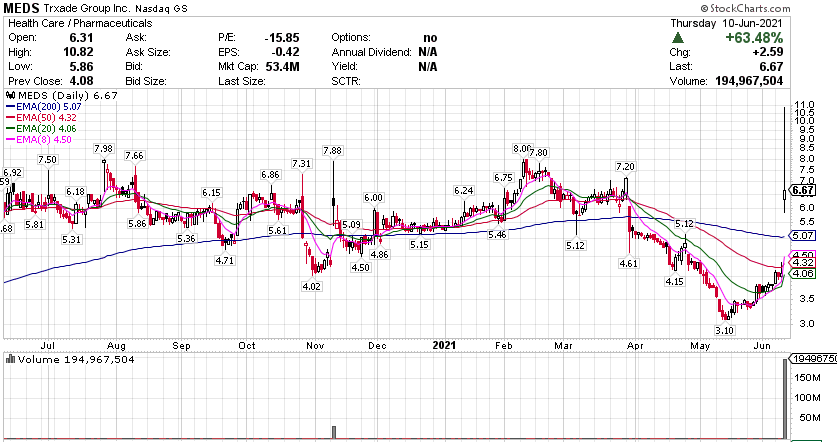
Task: Click the November volume spike bar
Action: pos(334,432)
